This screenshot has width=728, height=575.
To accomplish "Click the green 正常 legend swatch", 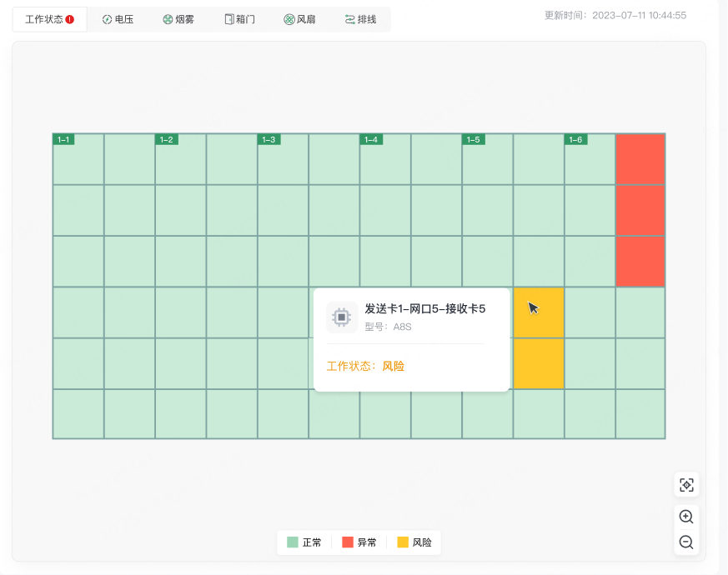I will pyautogui.click(x=293, y=542).
